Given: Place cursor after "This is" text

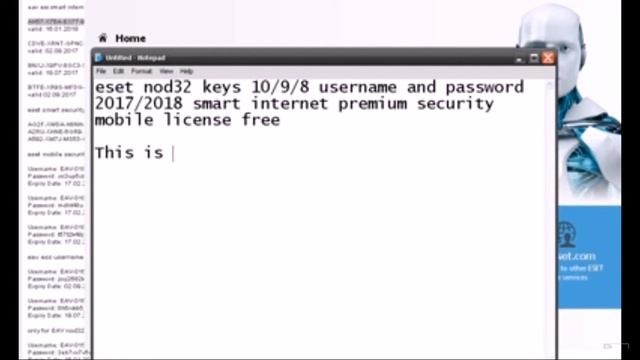Looking at the screenshot, I should pyautogui.click(x=173, y=153).
